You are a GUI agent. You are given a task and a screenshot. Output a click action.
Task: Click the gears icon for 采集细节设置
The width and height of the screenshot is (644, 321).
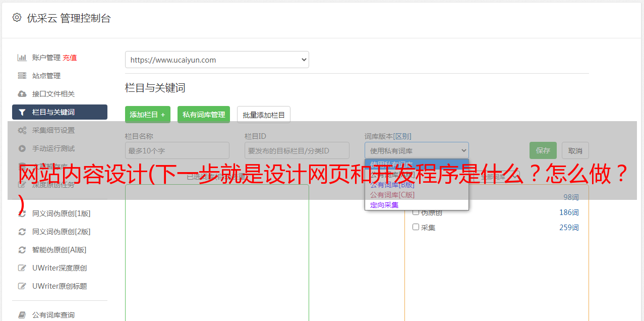[x=22, y=130]
